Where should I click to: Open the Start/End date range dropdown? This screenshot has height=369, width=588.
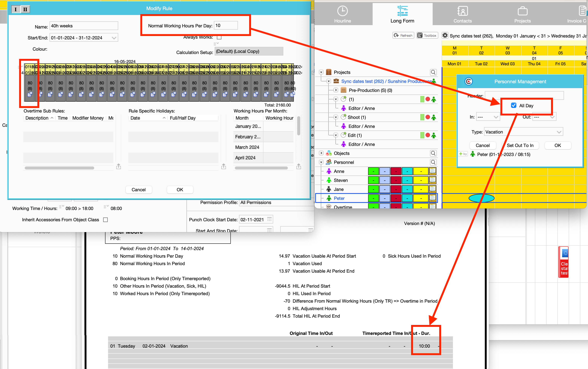pyautogui.click(x=114, y=38)
